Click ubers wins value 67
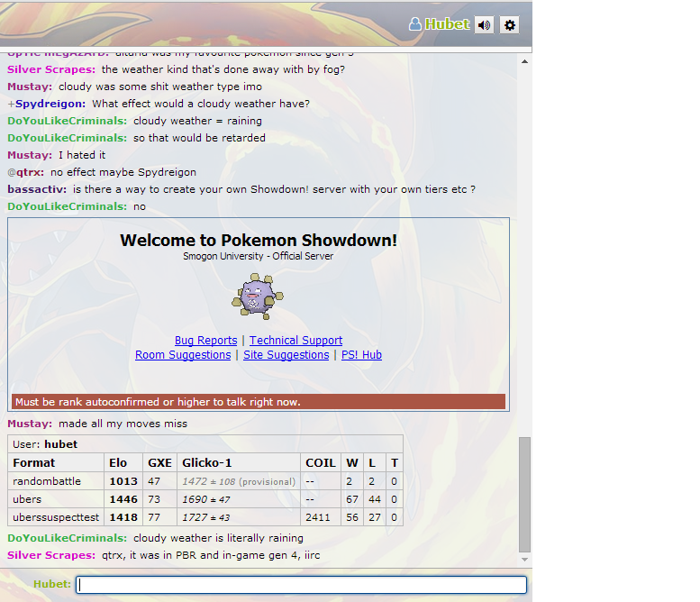The height and width of the screenshot is (602, 700). click(351, 499)
